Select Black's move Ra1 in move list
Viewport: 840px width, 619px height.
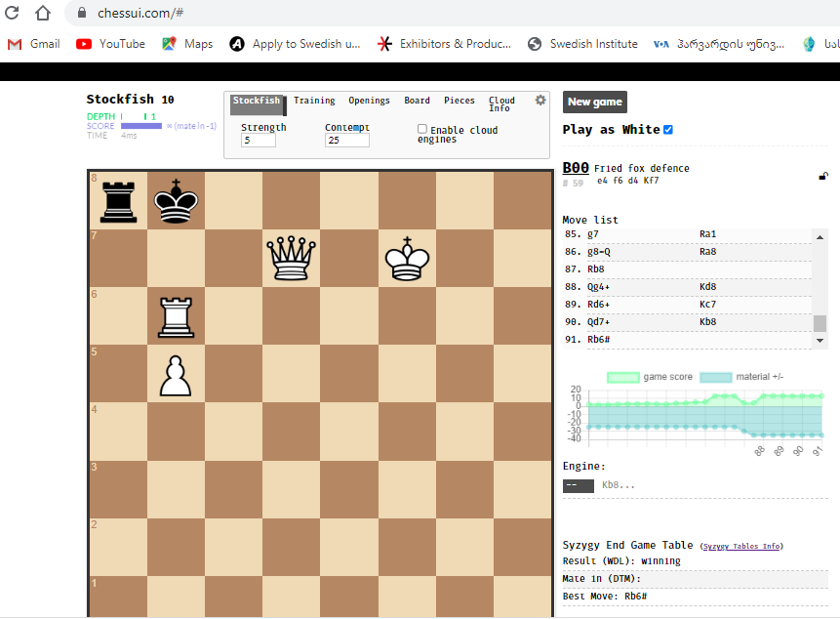point(707,233)
